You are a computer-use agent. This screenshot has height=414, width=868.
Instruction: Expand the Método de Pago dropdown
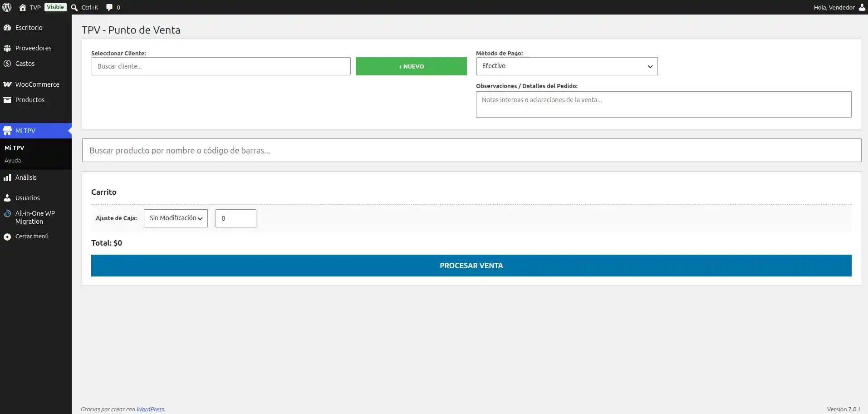(x=567, y=66)
